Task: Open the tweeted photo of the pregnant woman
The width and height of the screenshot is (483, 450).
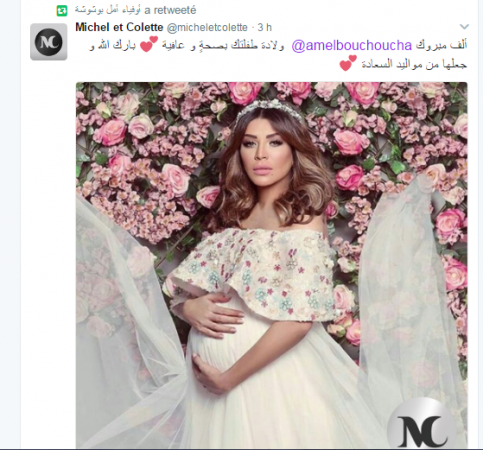Action: pyautogui.click(x=272, y=265)
